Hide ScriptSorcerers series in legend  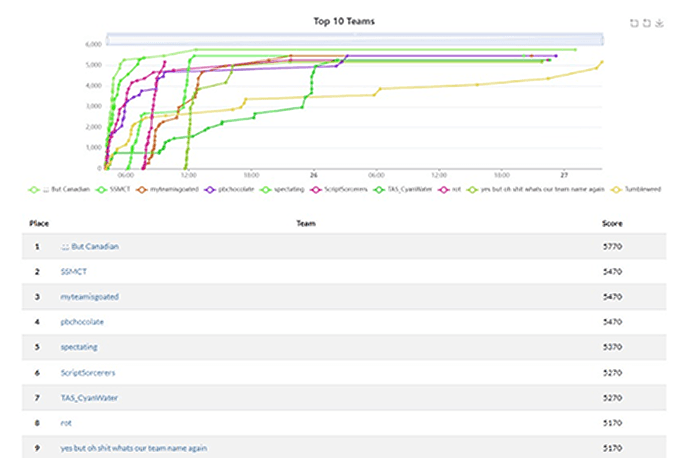click(x=339, y=189)
